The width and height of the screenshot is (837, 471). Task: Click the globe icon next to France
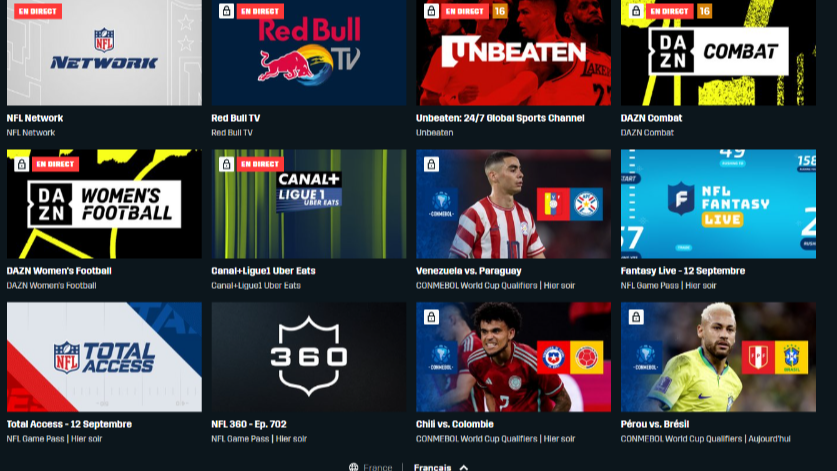(353, 467)
